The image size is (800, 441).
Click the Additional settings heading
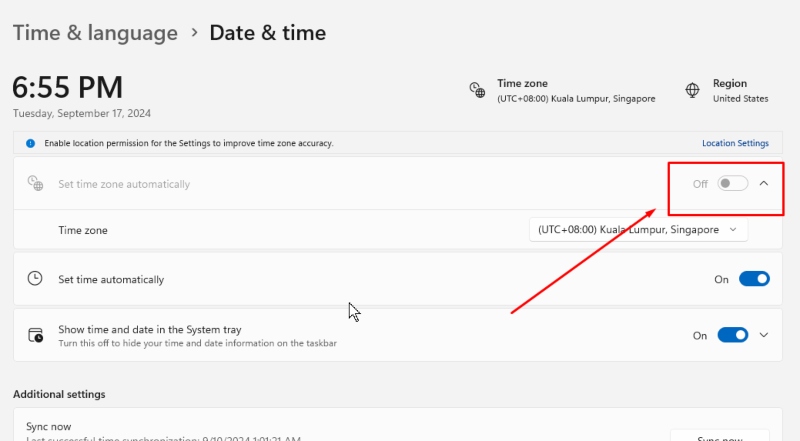59,394
